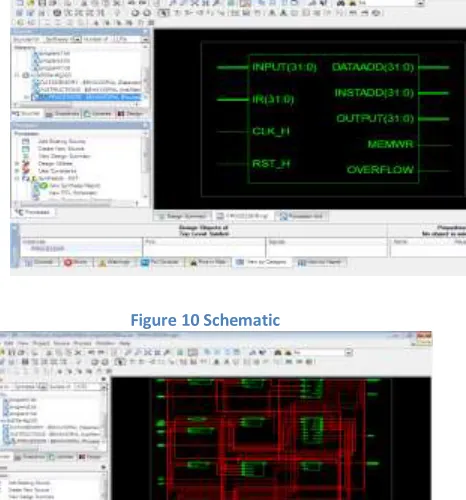The height and width of the screenshot is (500, 466).
Task: Open Project menu in lower ISE window
Action: click(x=41, y=343)
